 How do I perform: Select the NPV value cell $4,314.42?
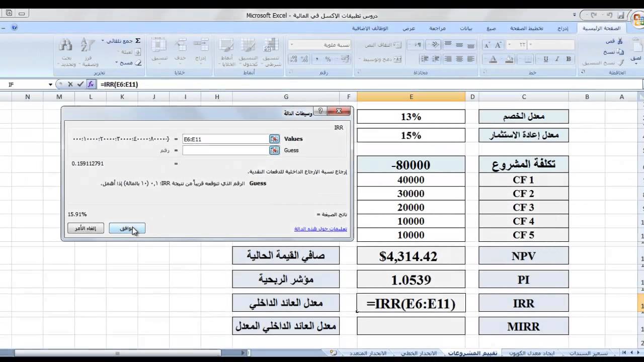[x=411, y=256]
